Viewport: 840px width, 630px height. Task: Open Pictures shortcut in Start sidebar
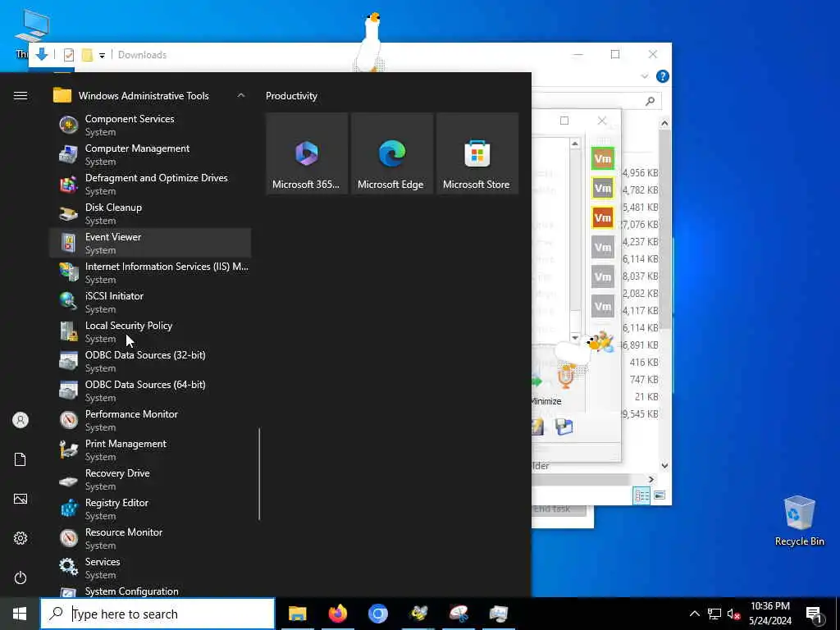pyautogui.click(x=21, y=499)
